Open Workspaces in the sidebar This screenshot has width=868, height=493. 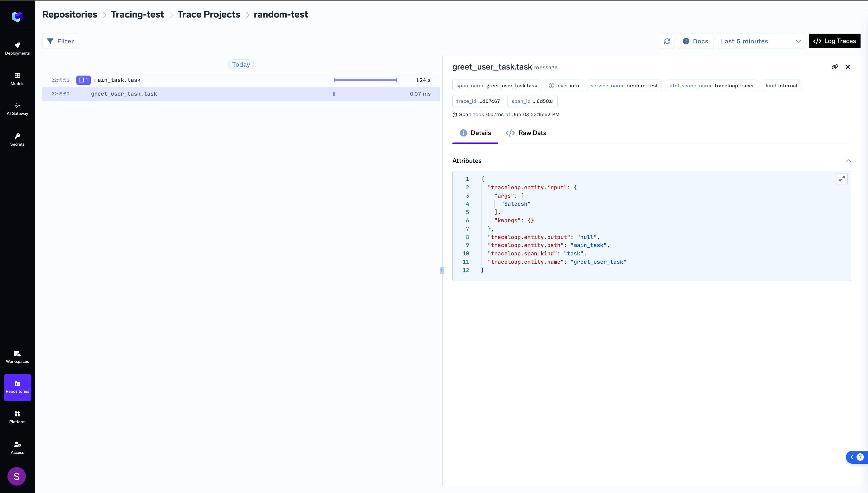click(x=17, y=357)
